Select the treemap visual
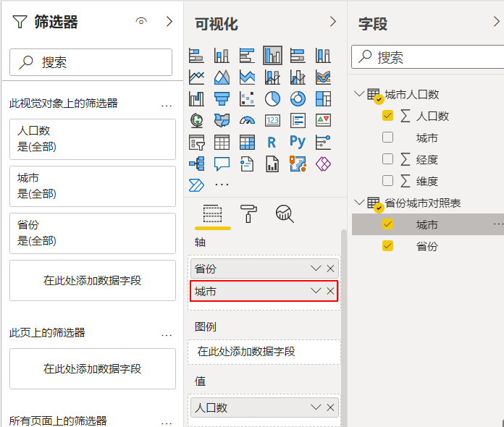Viewport: 504px width, 427px height. pos(323,99)
